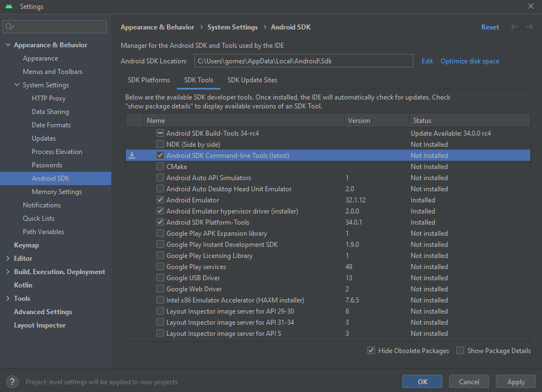The image size is (542, 392).
Task: Click the Android Studio logo icon
Action: (x=9, y=7)
